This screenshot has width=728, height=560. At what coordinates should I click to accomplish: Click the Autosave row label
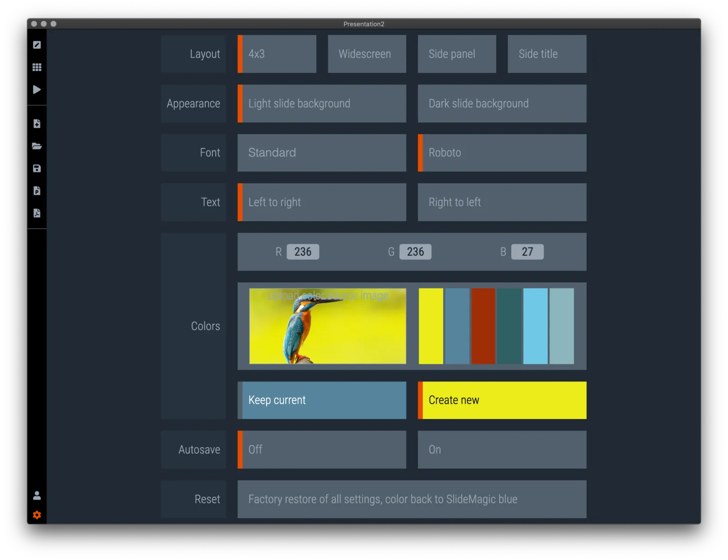point(193,449)
